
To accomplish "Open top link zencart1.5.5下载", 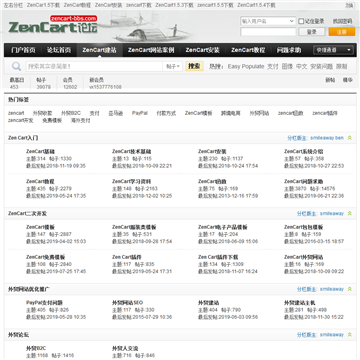I will tap(215, 5).
